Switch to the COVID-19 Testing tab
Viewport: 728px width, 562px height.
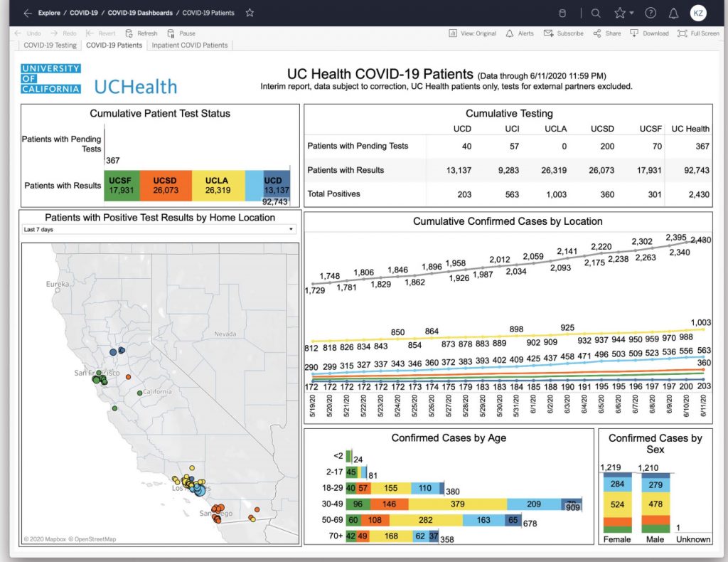coord(50,45)
